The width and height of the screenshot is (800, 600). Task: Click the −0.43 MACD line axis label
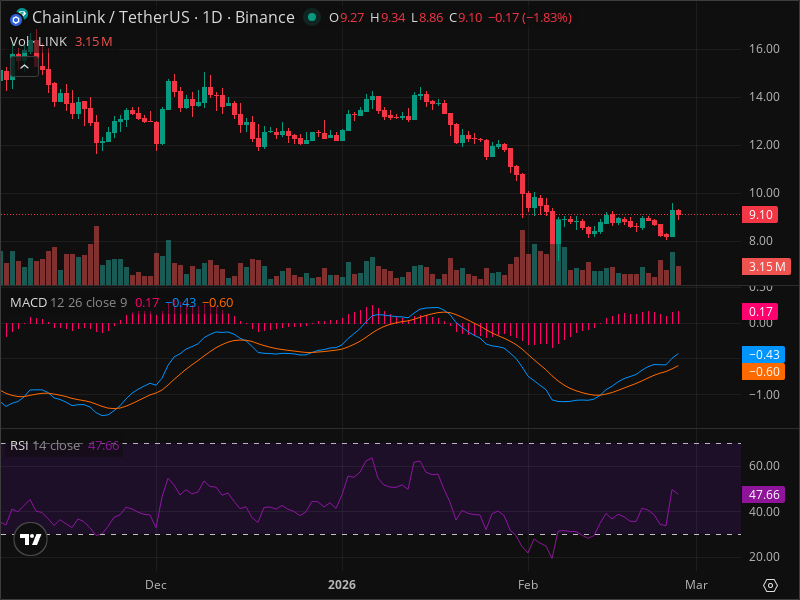(763, 354)
